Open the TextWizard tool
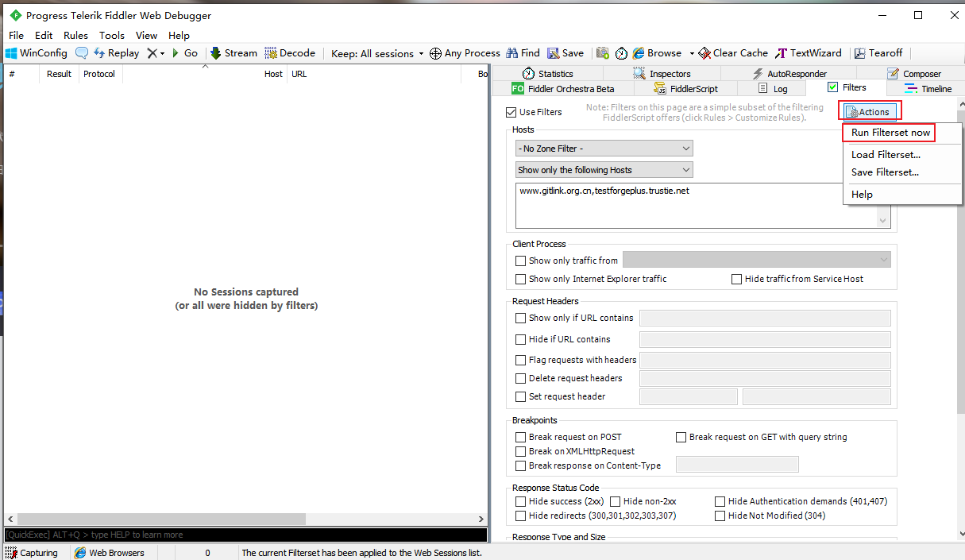 click(809, 53)
